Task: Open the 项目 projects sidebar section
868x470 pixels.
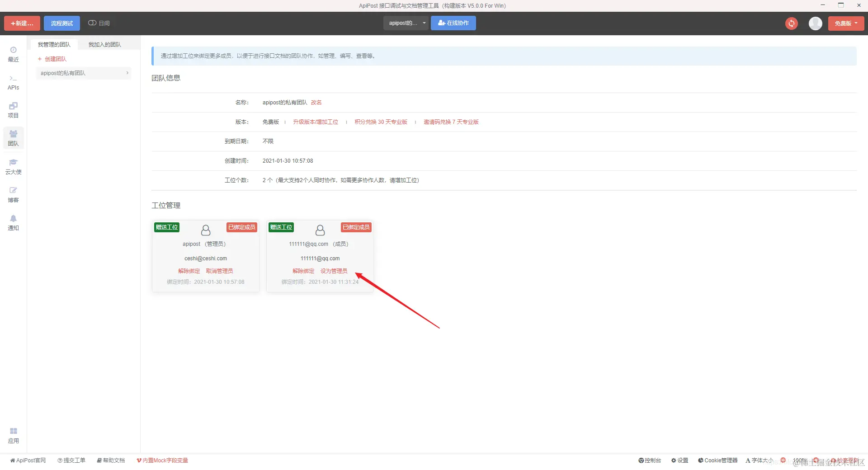Action: click(13, 110)
